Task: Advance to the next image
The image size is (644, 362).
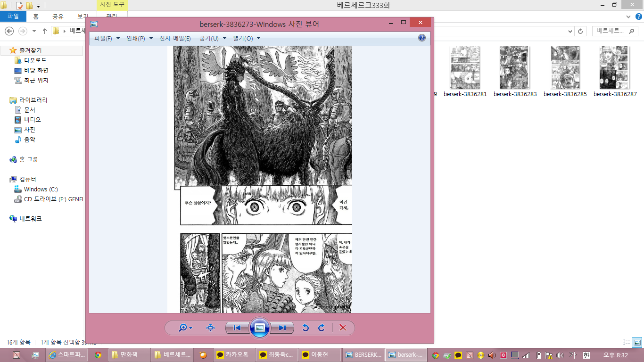Action: click(282, 328)
